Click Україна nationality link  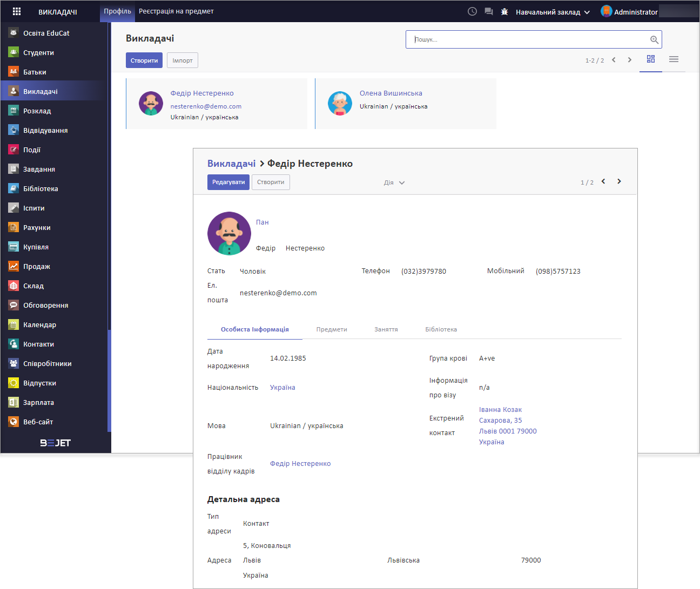[282, 388]
